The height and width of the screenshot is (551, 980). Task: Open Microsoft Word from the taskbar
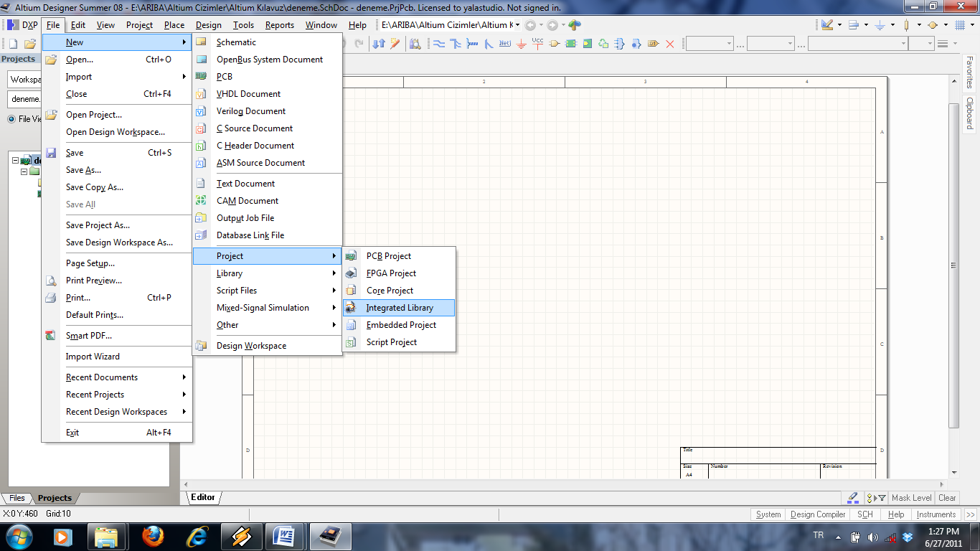[285, 536]
